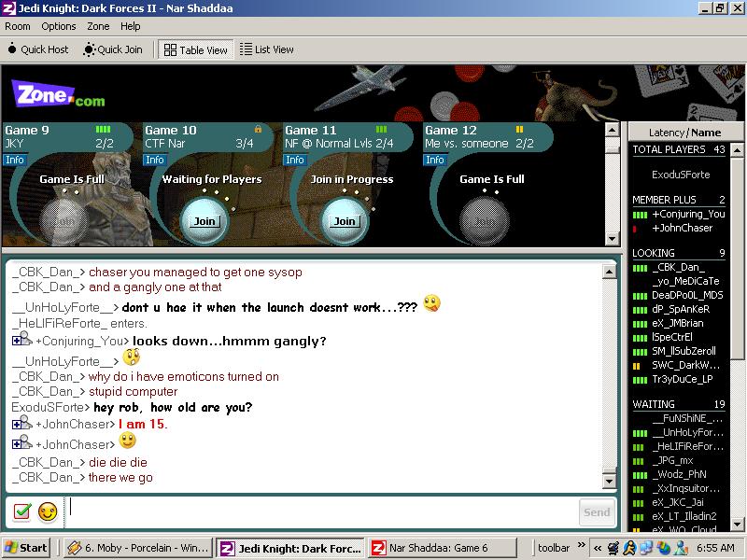
Task: Click the member icon beside +JohnChaser's smiley message
Action: click(21, 442)
